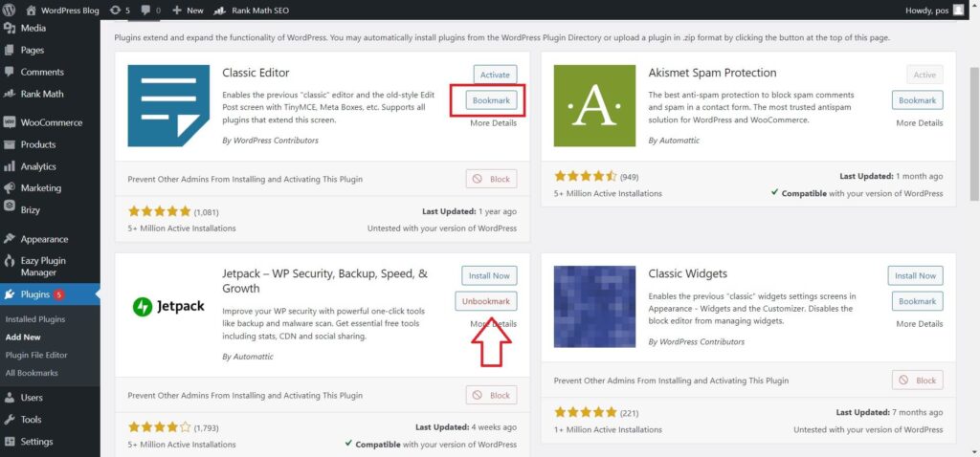The width and height of the screenshot is (980, 457).
Task: Open Jetpack logo thumbnail
Action: click(168, 307)
